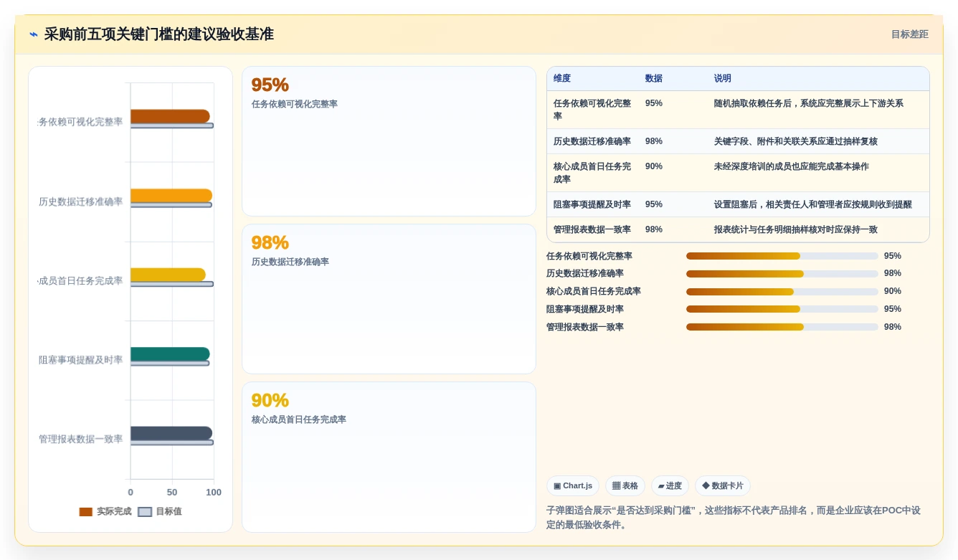
Task: Click the 核心成员首日任务完成率 progress bar
Action: coord(782,292)
